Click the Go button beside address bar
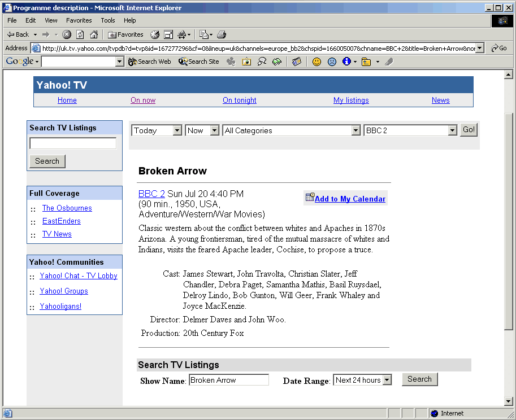The height and width of the screenshot is (420, 516). point(499,49)
